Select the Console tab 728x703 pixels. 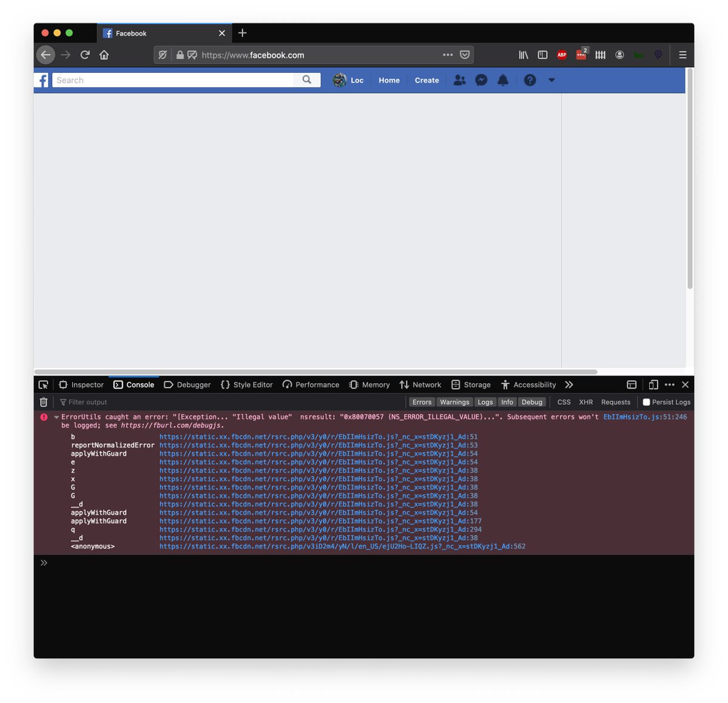(134, 385)
